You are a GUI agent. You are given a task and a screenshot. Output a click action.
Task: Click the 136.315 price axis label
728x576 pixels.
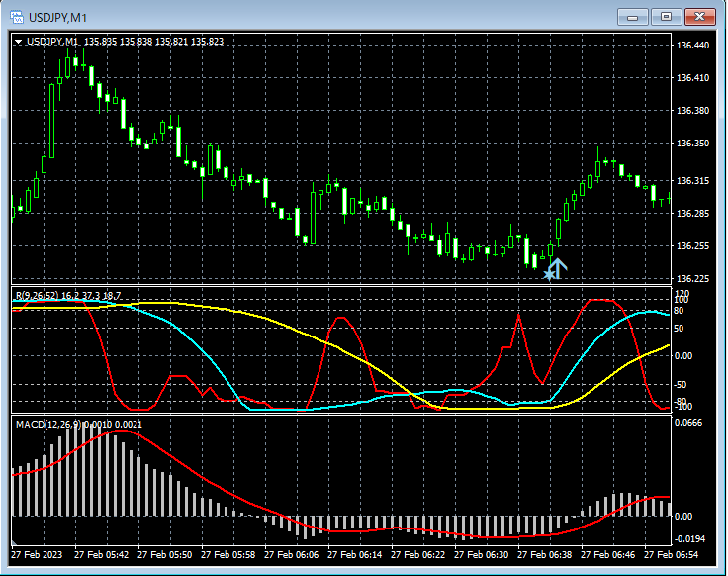(x=691, y=181)
